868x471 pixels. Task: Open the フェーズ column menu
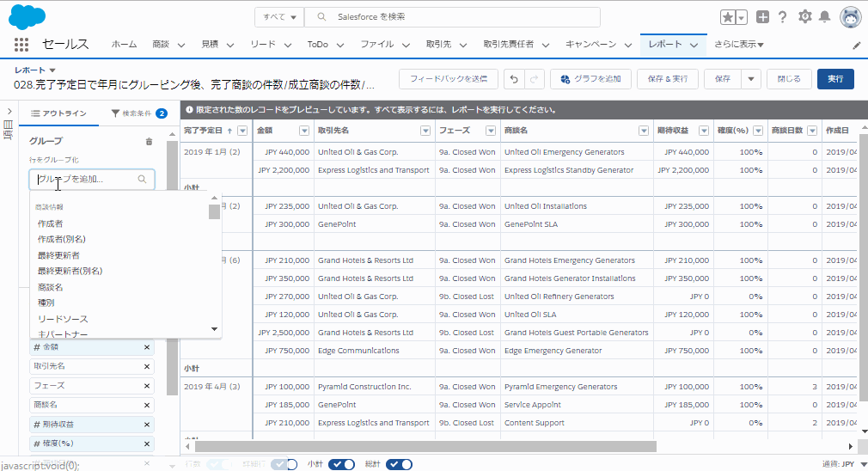(491, 131)
